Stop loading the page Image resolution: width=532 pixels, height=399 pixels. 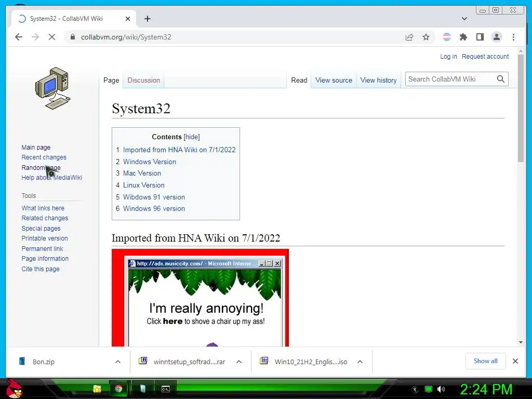[51, 37]
